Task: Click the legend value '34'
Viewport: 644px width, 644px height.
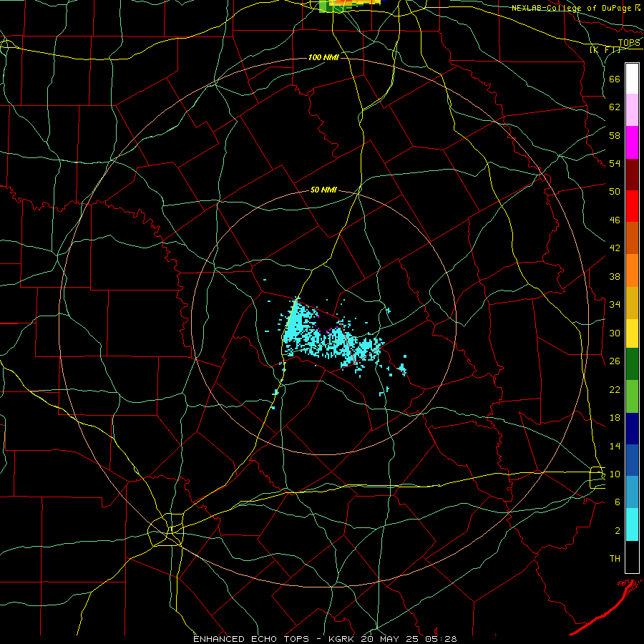Action: tap(615, 305)
